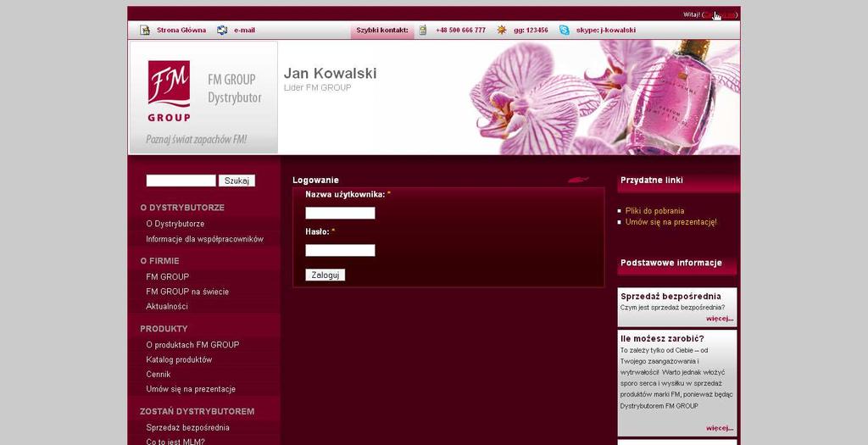The image size is (868, 445).
Task: Click the Jan Kowalski name heading
Action: 330,73
